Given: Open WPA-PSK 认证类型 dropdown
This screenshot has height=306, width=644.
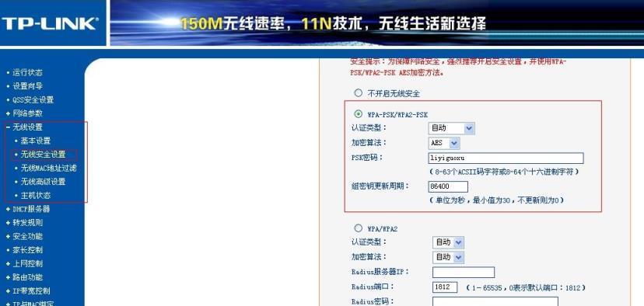Looking at the screenshot, I should (451, 128).
